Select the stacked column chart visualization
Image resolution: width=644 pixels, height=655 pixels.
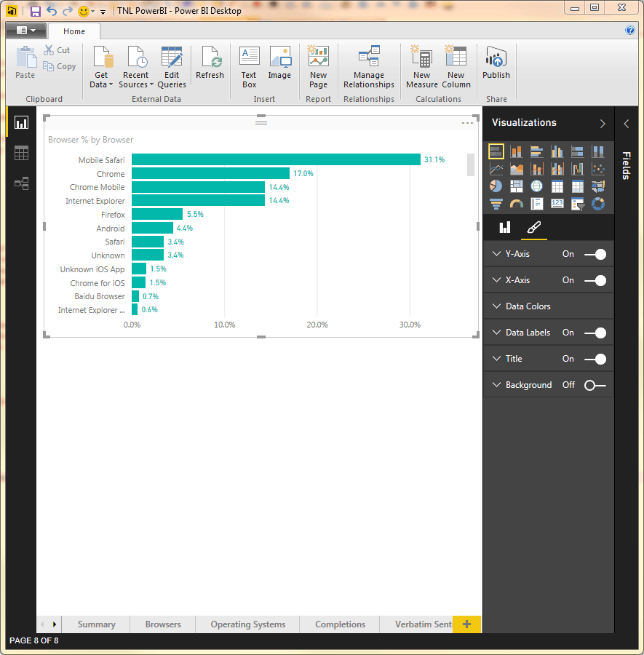pyautogui.click(x=516, y=151)
